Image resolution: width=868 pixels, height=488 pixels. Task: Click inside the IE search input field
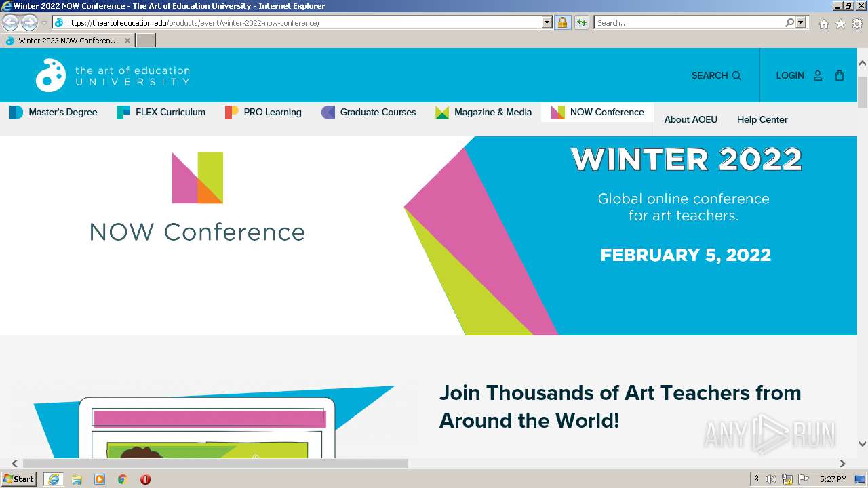[x=689, y=22]
